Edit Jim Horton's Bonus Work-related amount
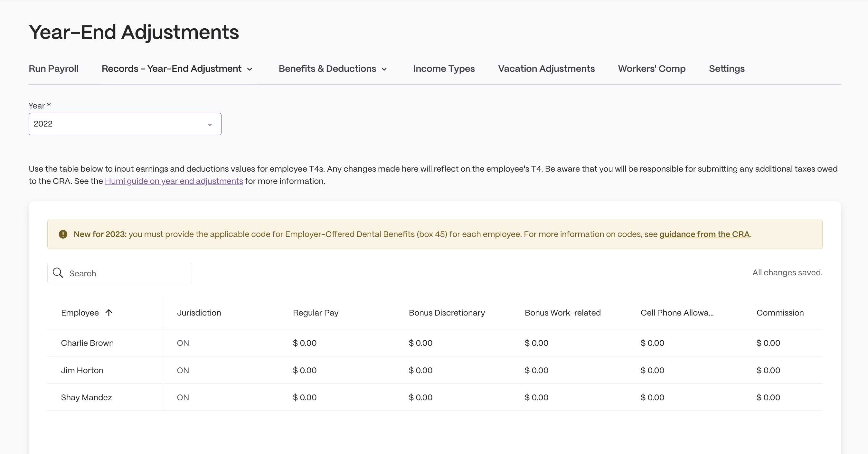Image resolution: width=868 pixels, height=454 pixels. (x=536, y=370)
